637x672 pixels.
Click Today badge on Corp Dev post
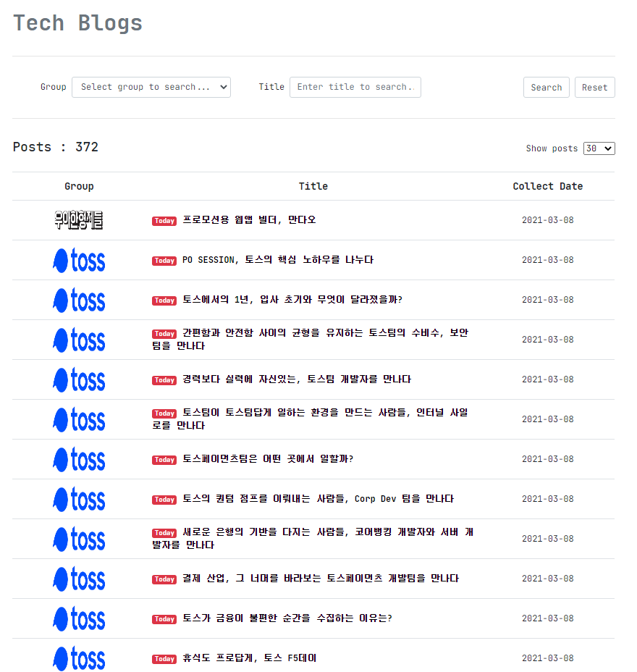(164, 500)
